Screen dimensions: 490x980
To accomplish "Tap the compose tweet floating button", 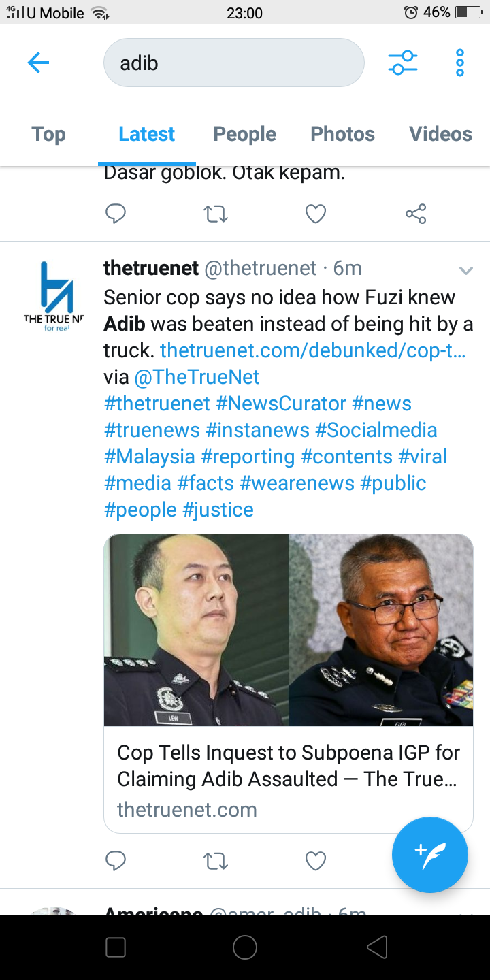I will 430,854.
